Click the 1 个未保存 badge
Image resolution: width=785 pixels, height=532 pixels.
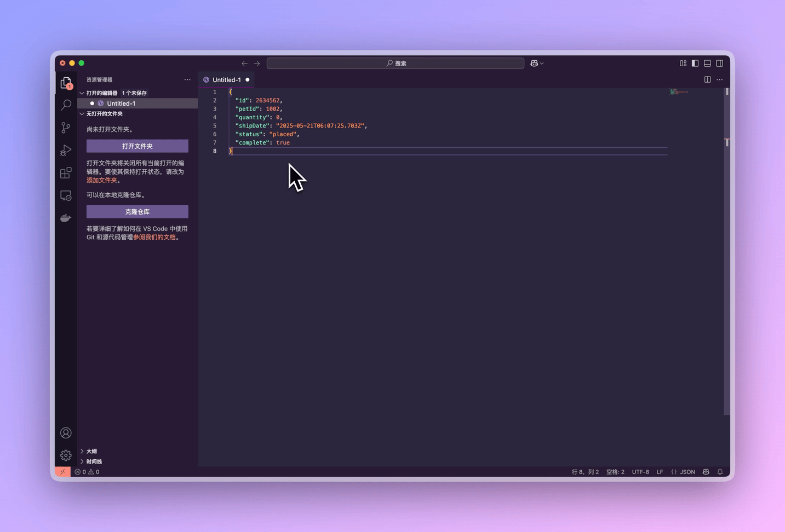coord(134,93)
